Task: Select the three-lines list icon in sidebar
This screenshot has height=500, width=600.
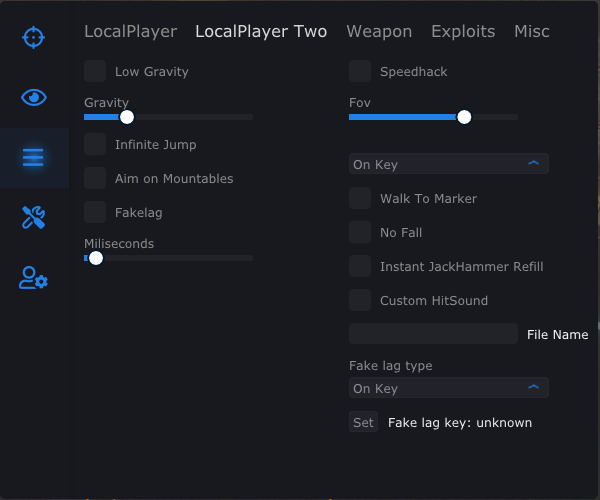Action: click(34, 157)
